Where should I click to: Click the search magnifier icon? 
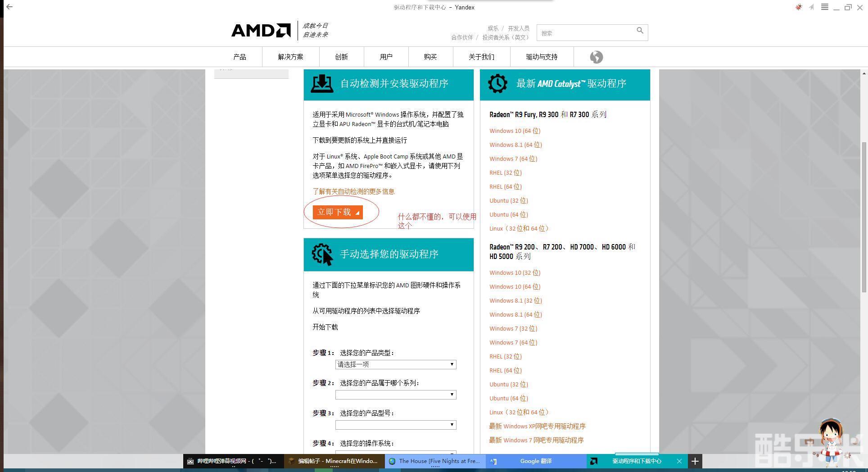click(640, 31)
